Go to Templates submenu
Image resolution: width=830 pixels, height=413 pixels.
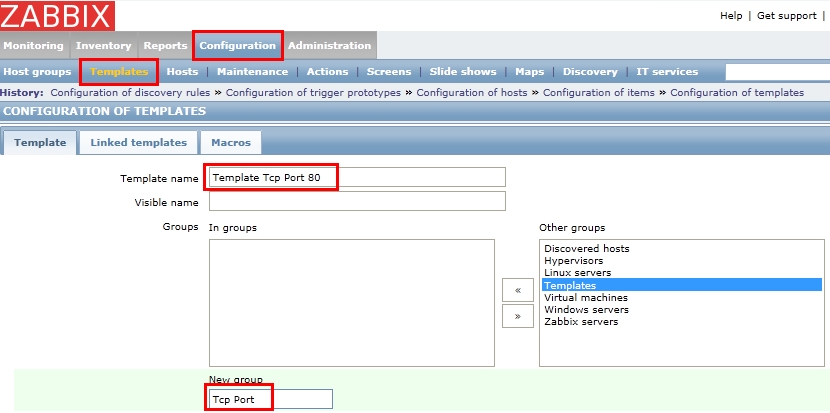119,71
